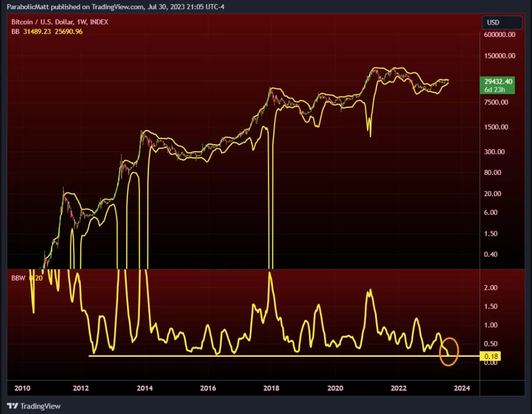Select the orange circle annotation
Screen dimensions: 532x414
click(449, 352)
